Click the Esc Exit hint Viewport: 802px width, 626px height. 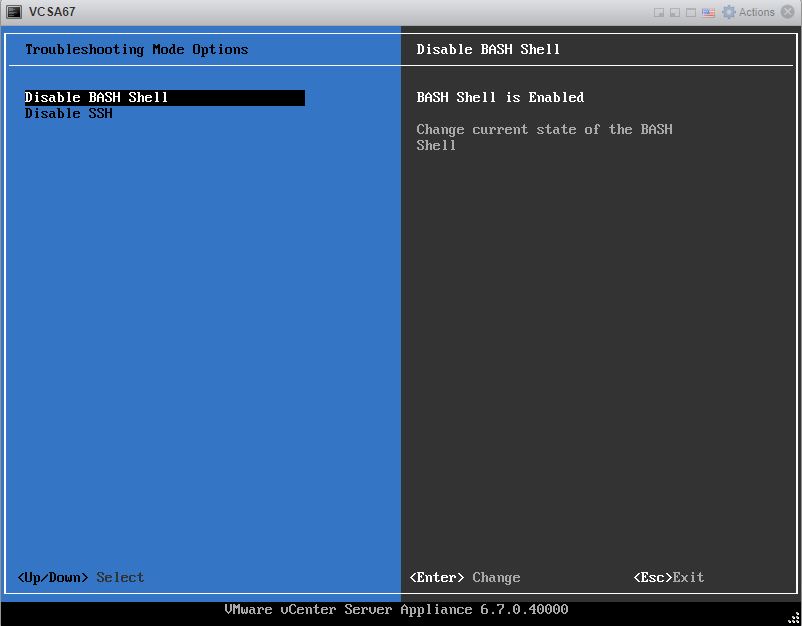pos(668,577)
